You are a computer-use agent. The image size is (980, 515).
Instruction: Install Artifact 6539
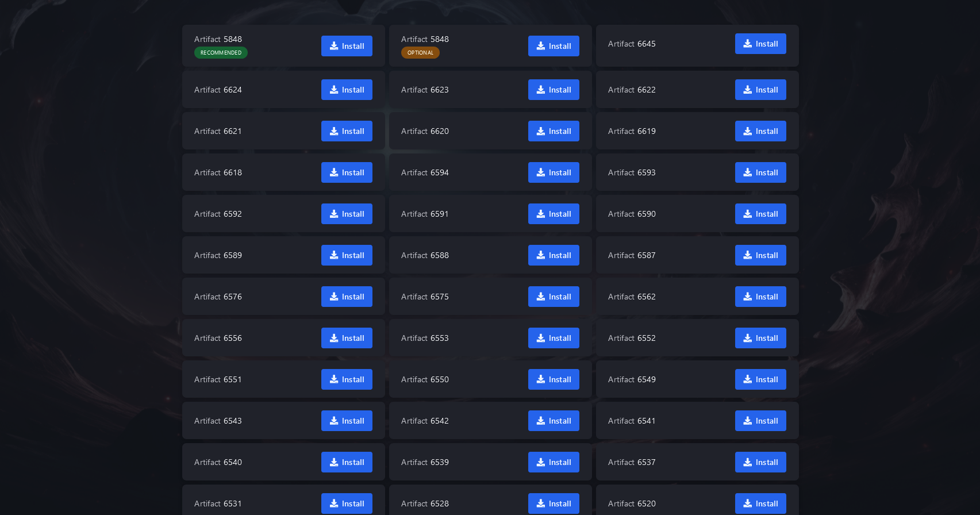click(x=554, y=462)
